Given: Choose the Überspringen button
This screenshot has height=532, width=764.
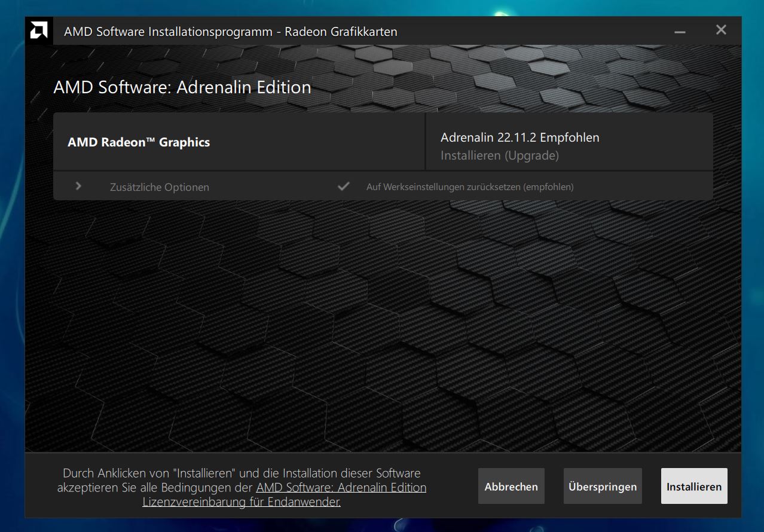Looking at the screenshot, I should (603, 487).
